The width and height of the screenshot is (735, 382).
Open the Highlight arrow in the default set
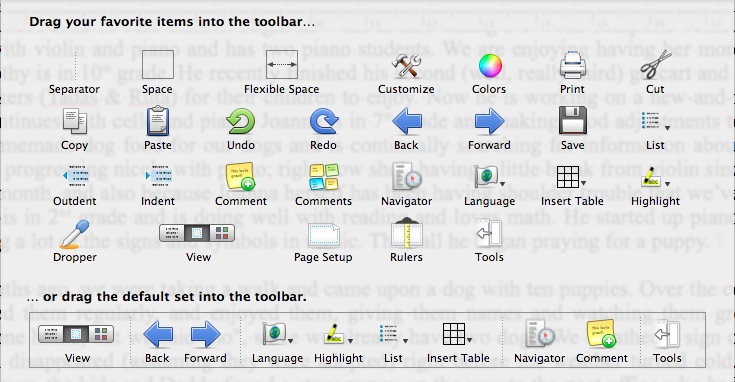(350, 341)
